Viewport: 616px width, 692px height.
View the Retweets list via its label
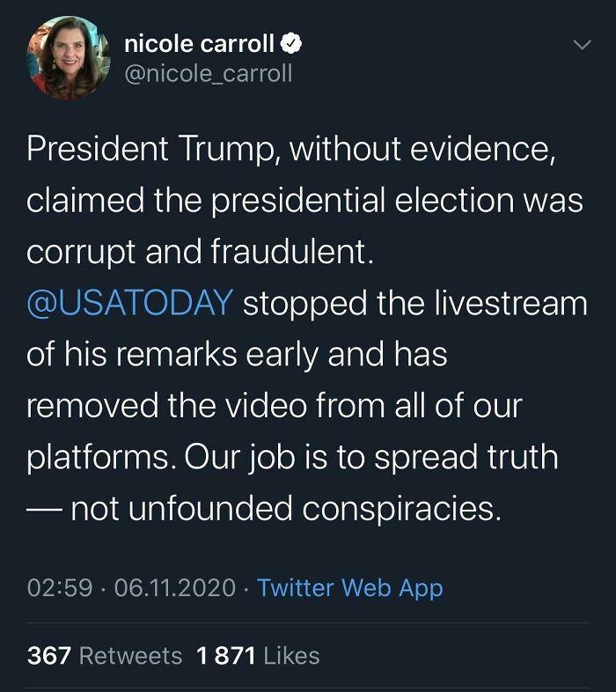tap(130, 656)
